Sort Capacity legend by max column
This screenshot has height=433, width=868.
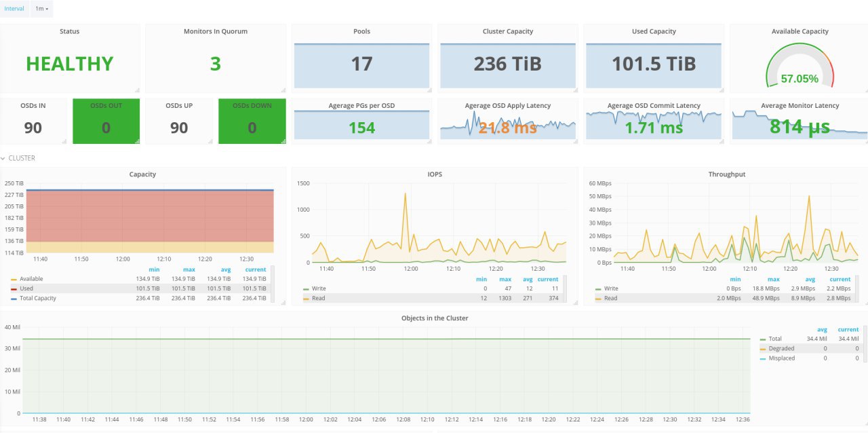point(189,269)
